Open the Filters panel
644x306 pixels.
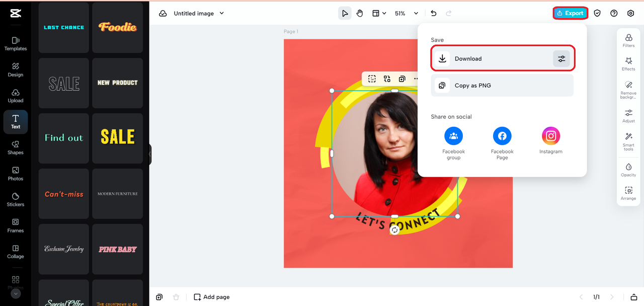coord(628,40)
